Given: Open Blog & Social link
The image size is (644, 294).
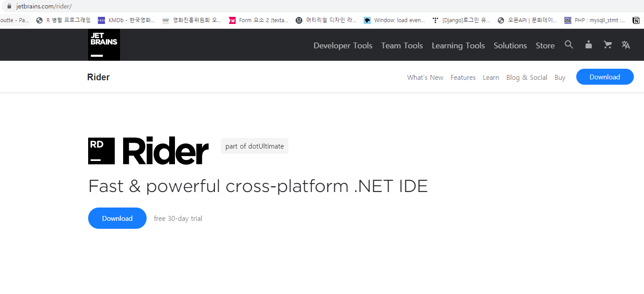Looking at the screenshot, I should point(527,77).
